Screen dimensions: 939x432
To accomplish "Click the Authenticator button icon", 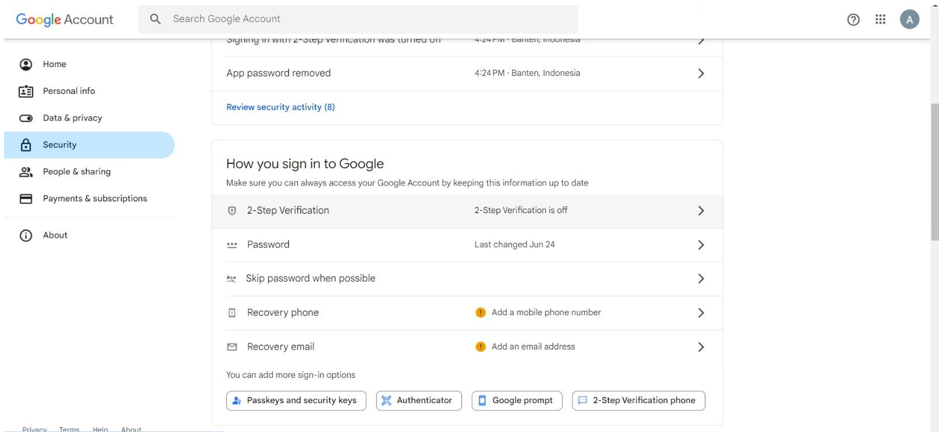I will pos(386,400).
